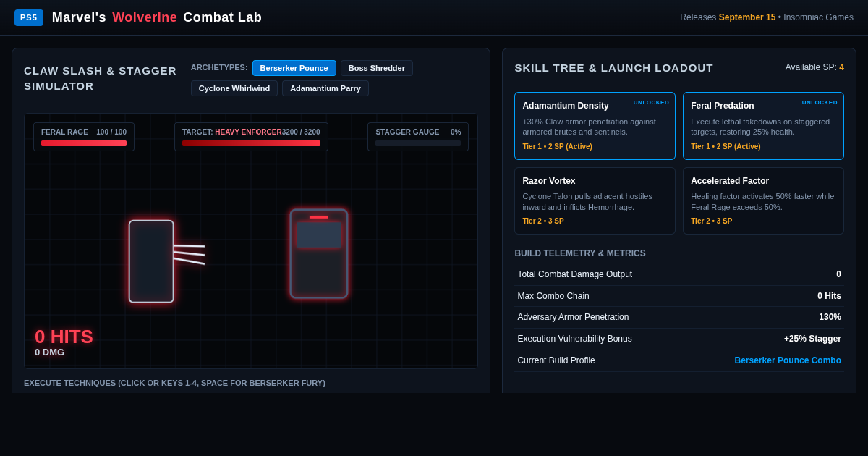This screenshot has width=868, height=456.
Task: Click the Heavy Enforcer enemy figure
Action: point(319,254)
